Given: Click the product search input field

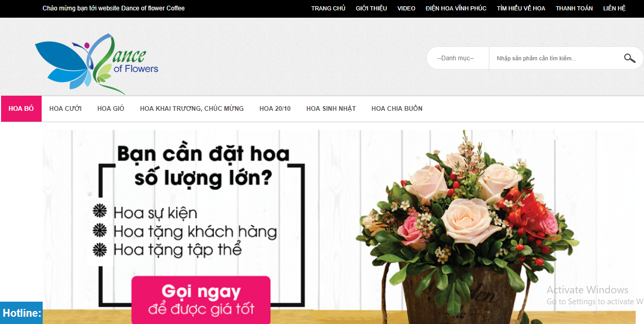Looking at the screenshot, I should pos(552,58).
